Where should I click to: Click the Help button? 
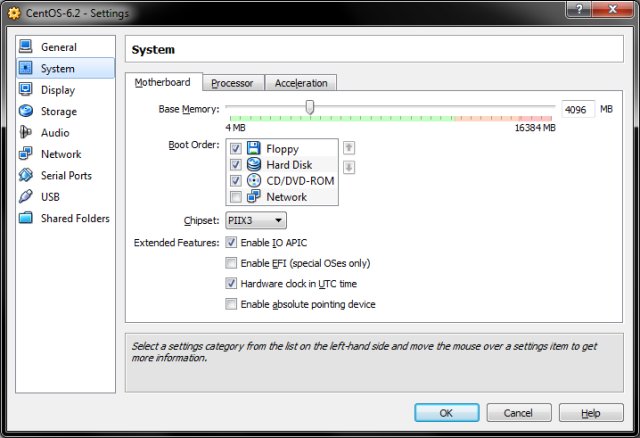click(591, 413)
